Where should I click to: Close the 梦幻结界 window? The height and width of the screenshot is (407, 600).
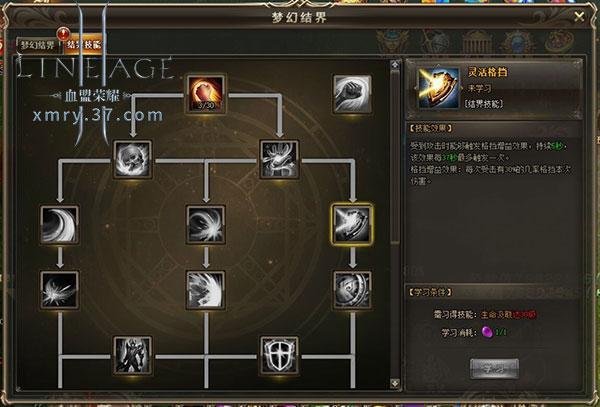coord(579,16)
